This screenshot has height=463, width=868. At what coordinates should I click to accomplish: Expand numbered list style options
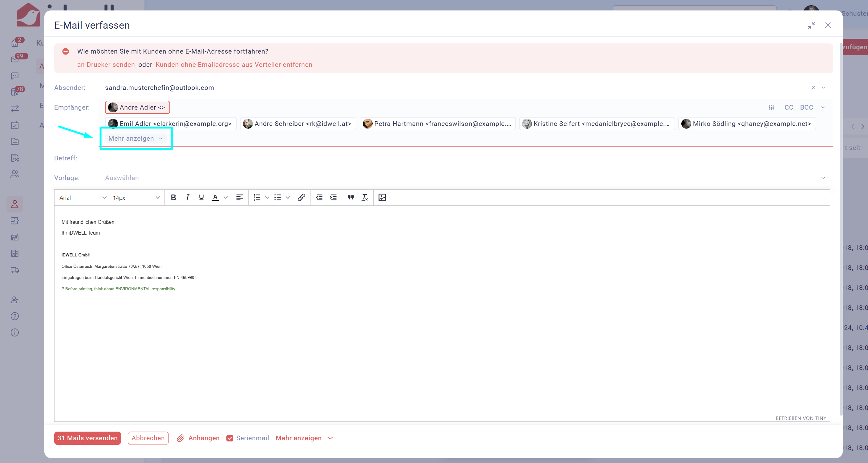pos(267,197)
